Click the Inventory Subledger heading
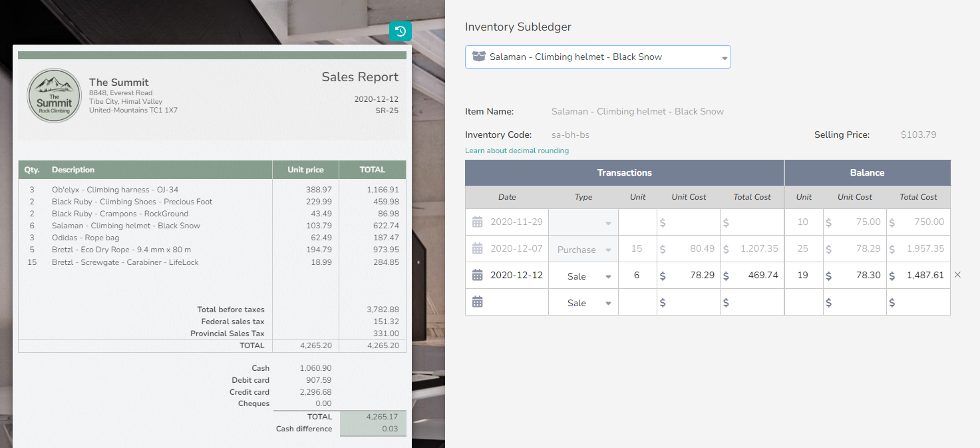Image resolution: width=980 pixels, height=448 pixels. (x=518, y=27)
